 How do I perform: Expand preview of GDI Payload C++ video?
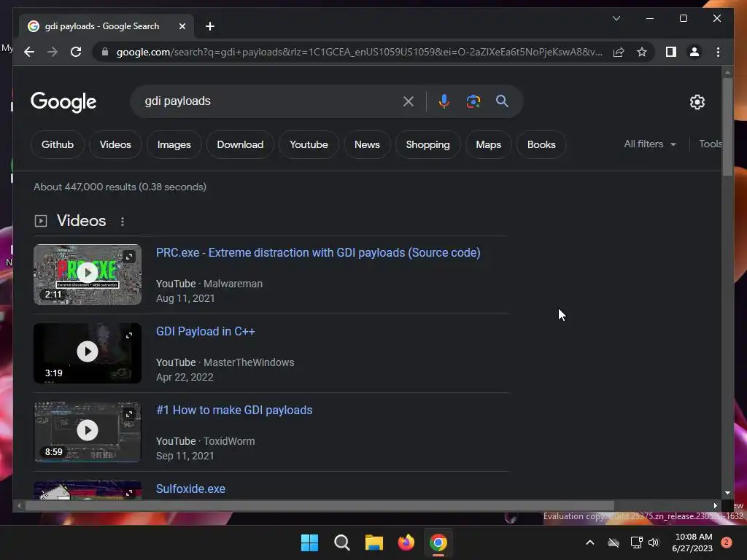click(129, 335)
